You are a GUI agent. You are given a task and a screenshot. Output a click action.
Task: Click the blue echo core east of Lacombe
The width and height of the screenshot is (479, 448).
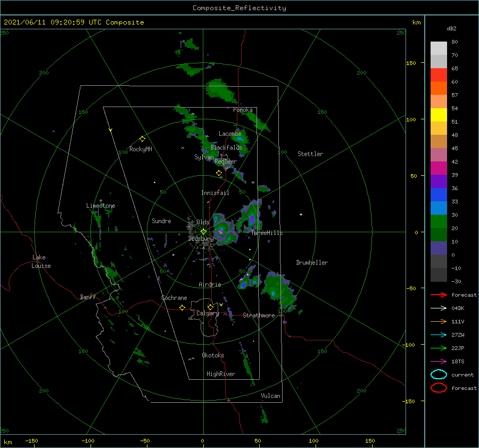240,139
